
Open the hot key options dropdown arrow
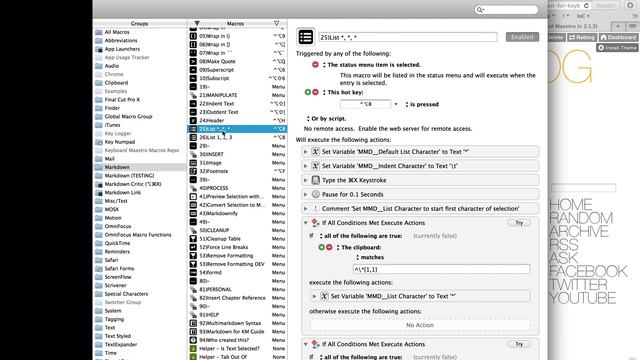pyautogui.click(x=396, y=104)
